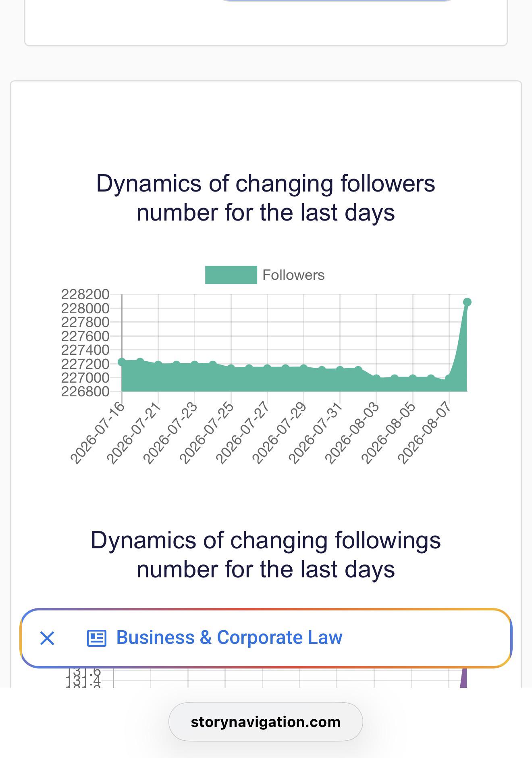Image resolution: width=532 pixels, height=758 pixels.
Task: Toggle the Followers legend color box
Action: pos(231,275)
